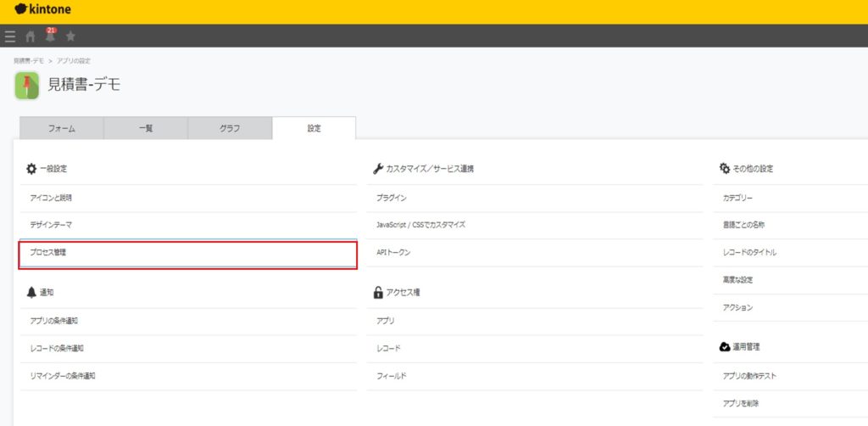Open レコードの条件通知 setting
868x426 pixels.
pos(188,349)
